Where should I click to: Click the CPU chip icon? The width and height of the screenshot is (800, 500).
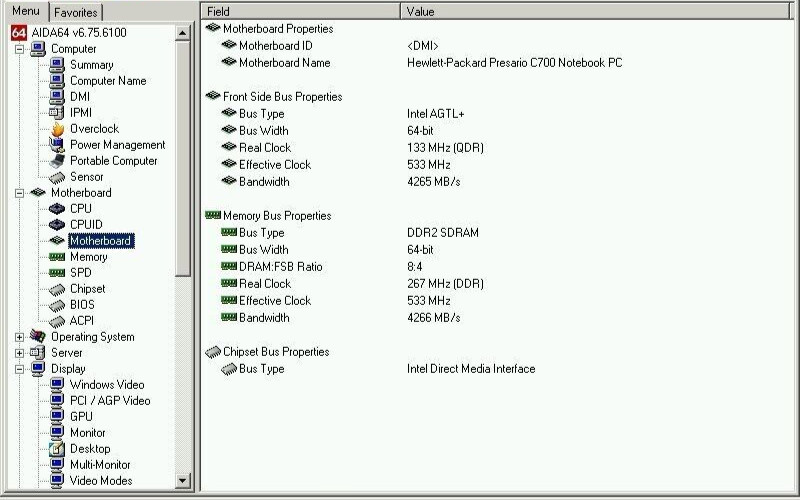57,209
